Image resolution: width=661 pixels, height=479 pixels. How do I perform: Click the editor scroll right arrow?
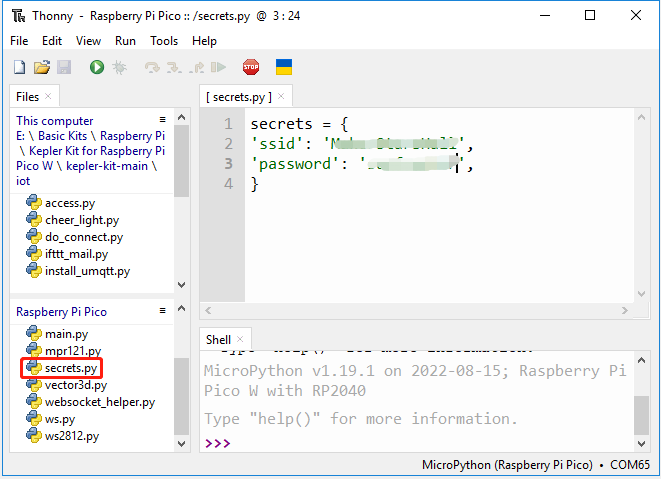625,310
